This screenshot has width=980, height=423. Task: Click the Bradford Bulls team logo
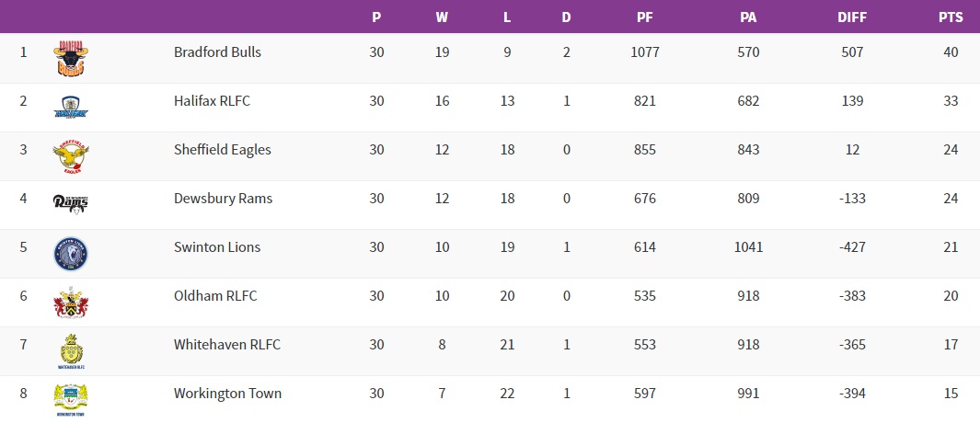[x=71, y=58]
